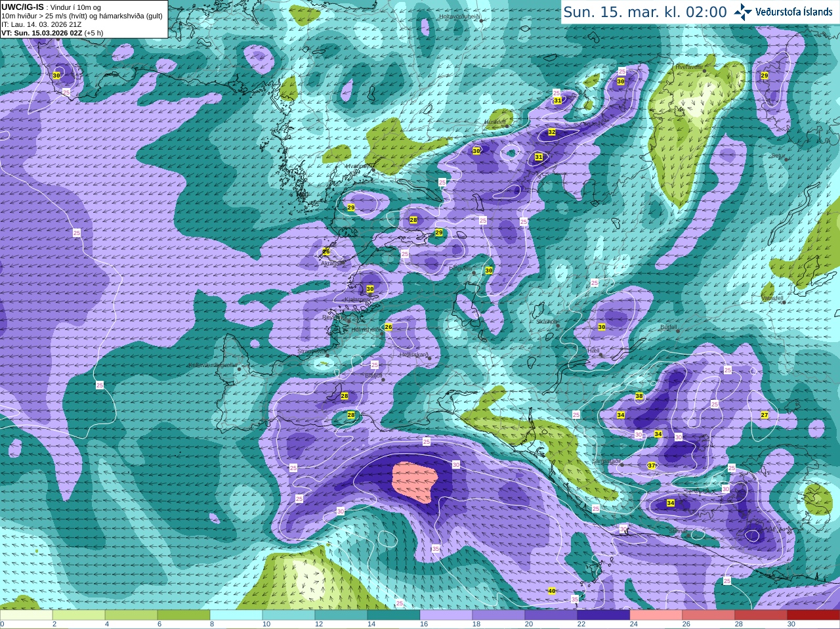840x629 pixels.
Task: Click the Keflavíkurflugvöllur station label
Action: pos(213,365)
